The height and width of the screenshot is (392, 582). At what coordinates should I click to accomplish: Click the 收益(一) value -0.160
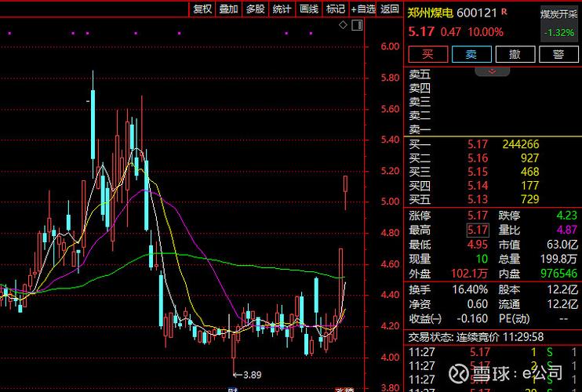point(472,318)
